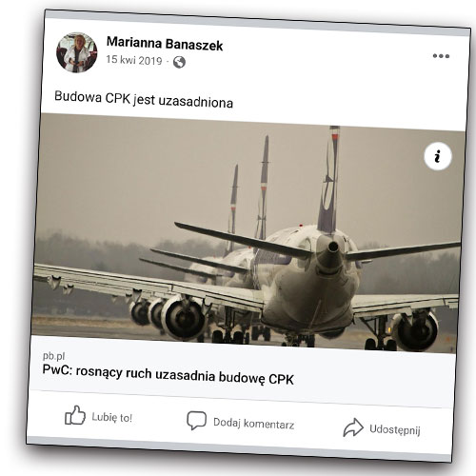Click the word CPK in the headline
Screen dimensions: 476x476
click(x=281, y=379)
